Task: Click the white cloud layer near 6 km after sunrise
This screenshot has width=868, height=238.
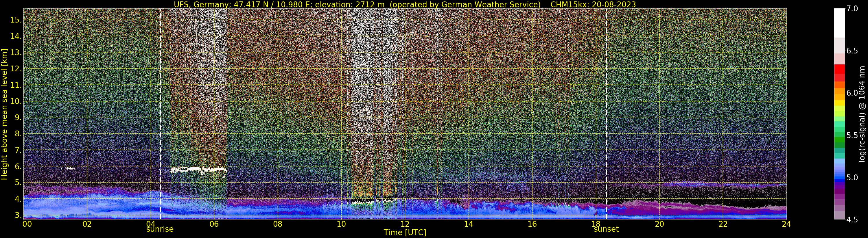Action: (198, 170)
